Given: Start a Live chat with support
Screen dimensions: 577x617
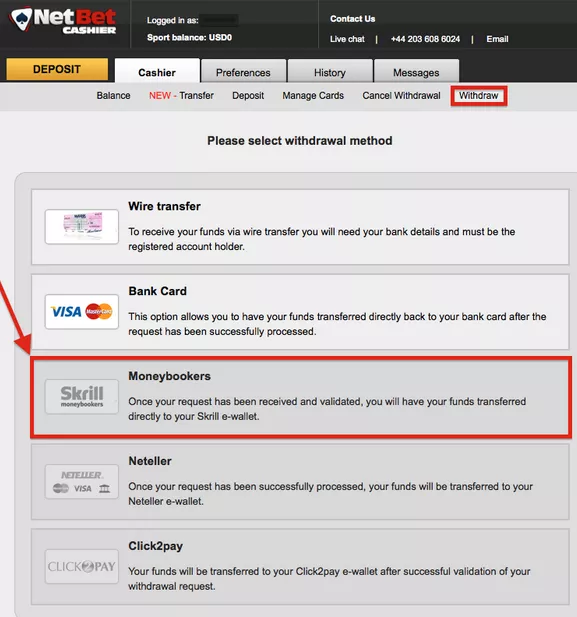Looking at the screenshot, I should [347, 39].
